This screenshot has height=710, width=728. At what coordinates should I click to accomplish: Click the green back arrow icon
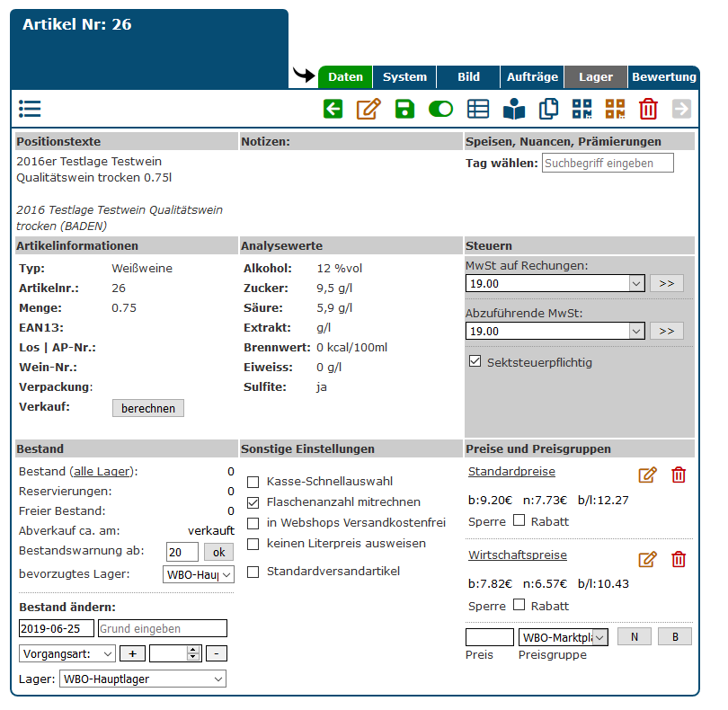click(x=333, y=110)
